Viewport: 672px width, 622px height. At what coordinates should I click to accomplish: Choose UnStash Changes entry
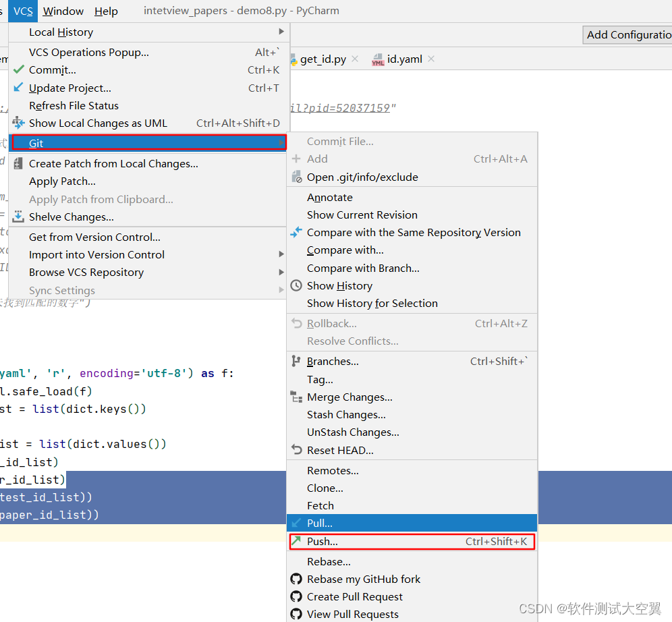pyautogui.click(x=412, y=432)
